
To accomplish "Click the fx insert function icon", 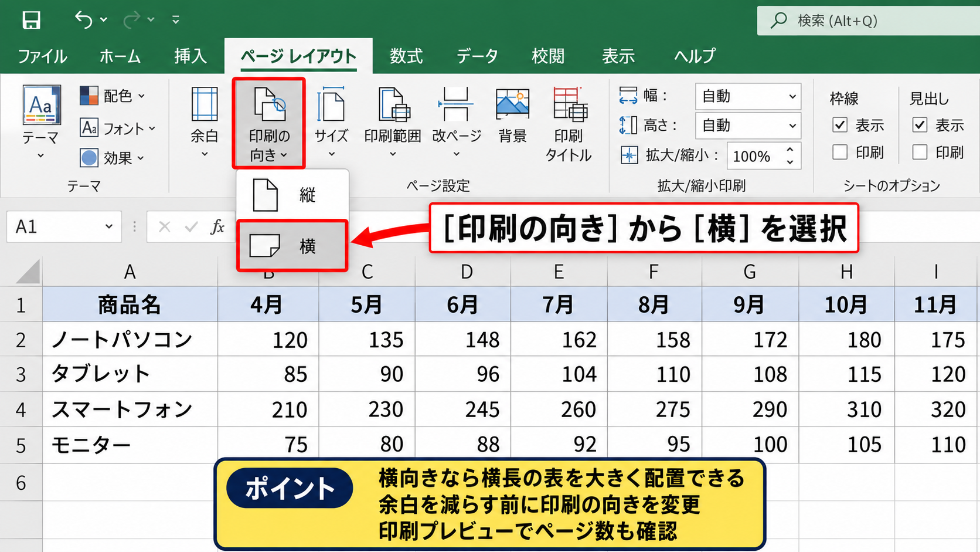I will pos(217,226).
